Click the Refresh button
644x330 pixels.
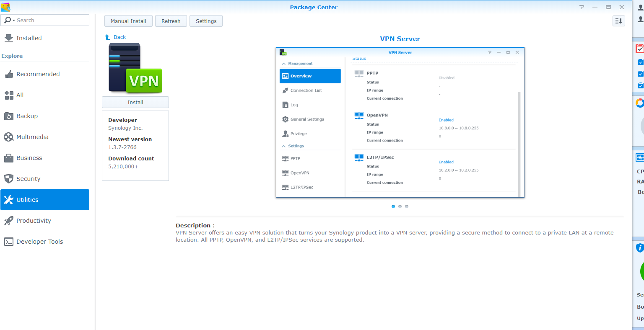point(171,21)
